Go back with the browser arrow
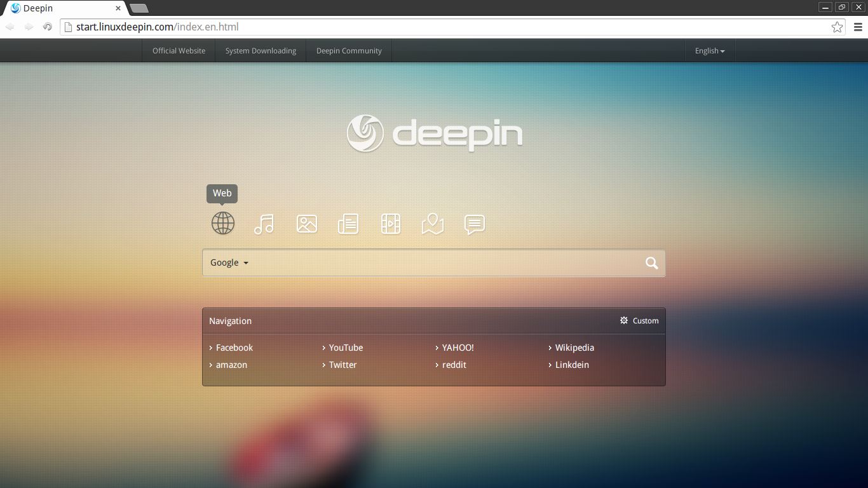868x488 pixels. pyautogui.click(x=10, y=27)
